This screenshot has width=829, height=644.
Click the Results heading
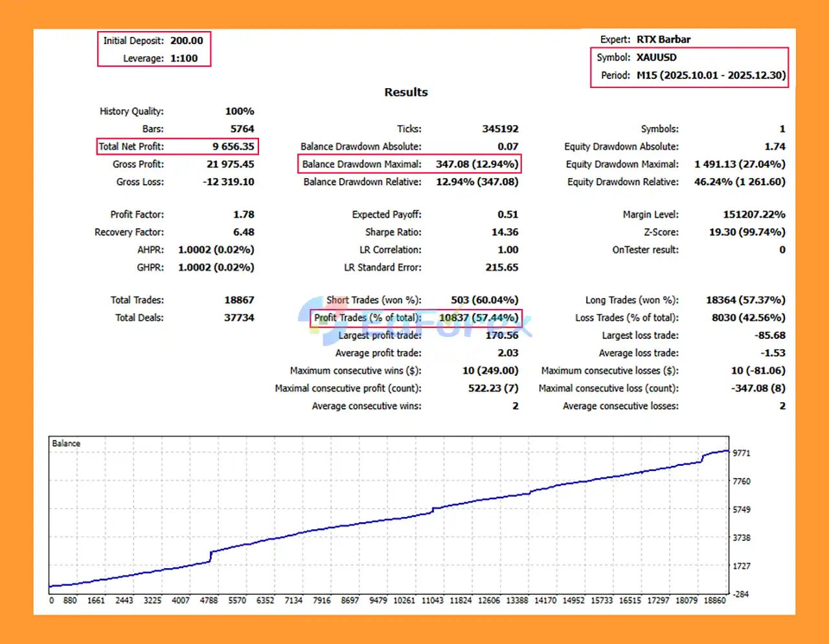coord(406,92)
